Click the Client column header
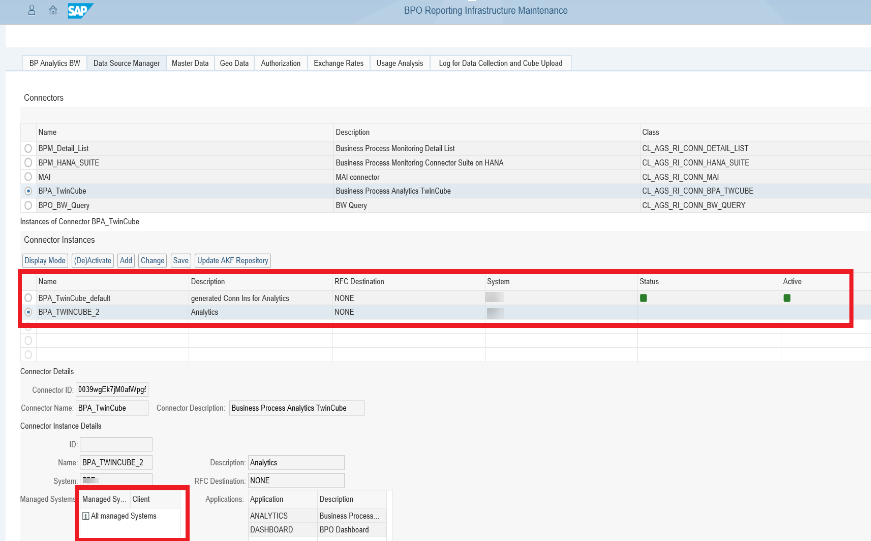This screenshot has height=541, width=871. [156, 499]
